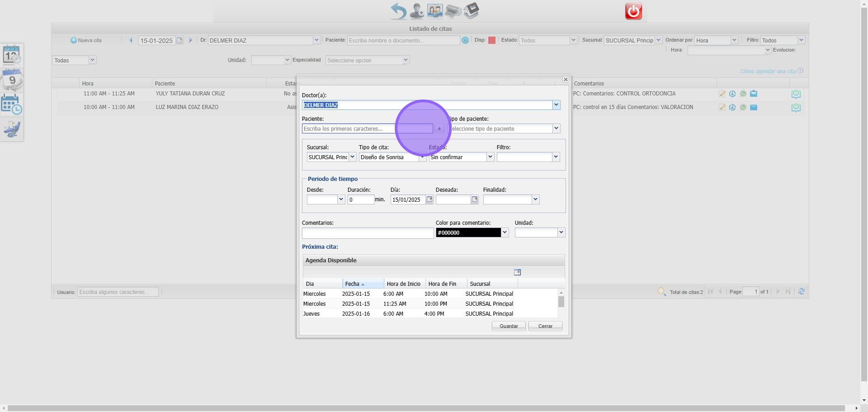Click the printer icon in top toolbar
The width and height of the screenshot is (868, 412).
click(x=453, y=11)
